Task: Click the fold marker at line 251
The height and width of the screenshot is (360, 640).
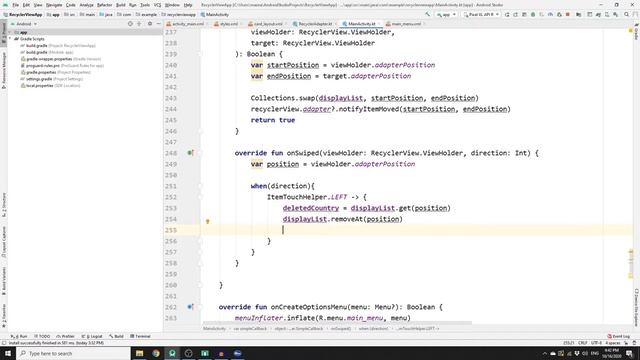Action: tap(200, 186)
